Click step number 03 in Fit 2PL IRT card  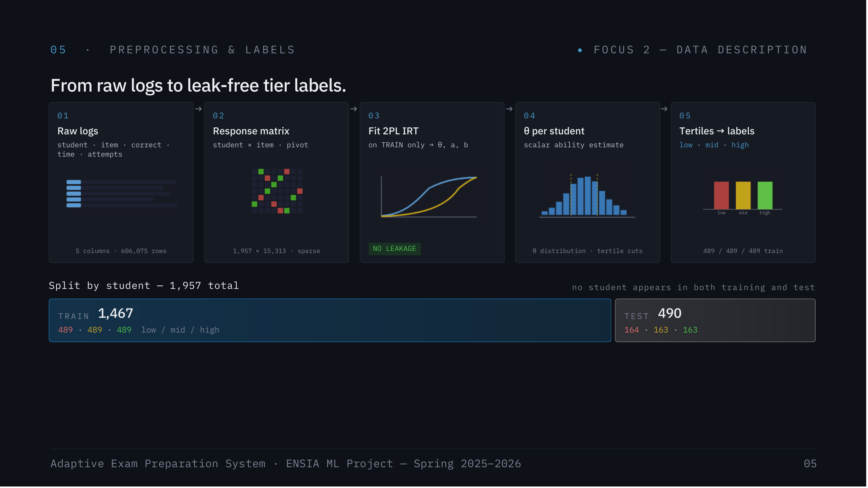(x=374, y=116)
